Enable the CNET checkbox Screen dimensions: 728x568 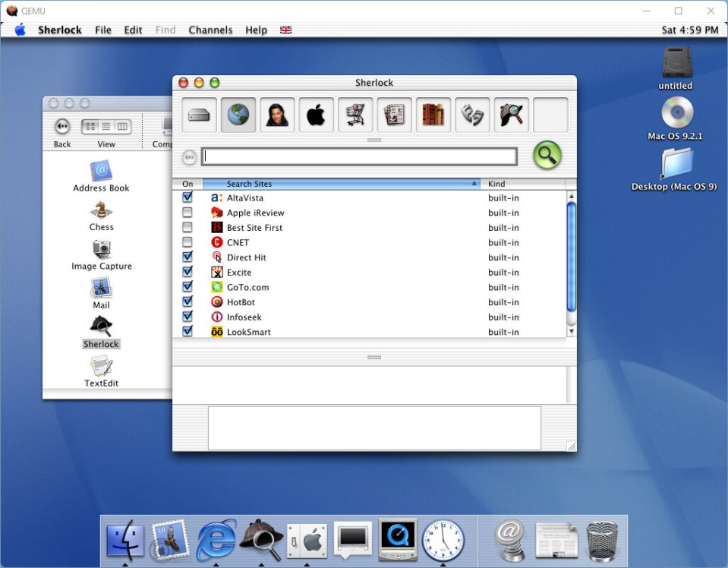click(x=188, y=242)
